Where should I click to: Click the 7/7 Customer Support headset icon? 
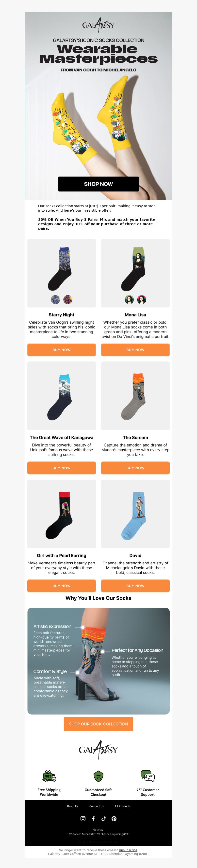coord(148,776)
